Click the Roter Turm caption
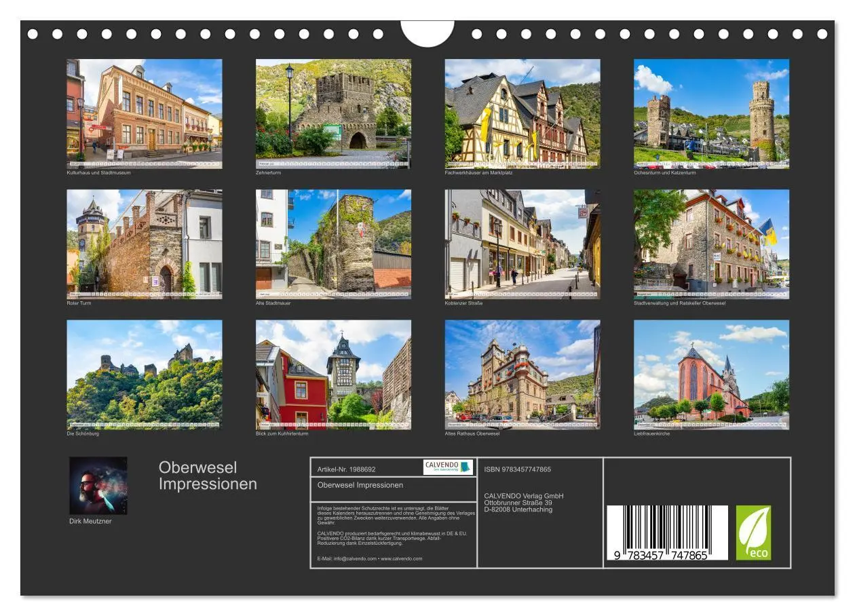The height and width of the screenshot is (616, 855). (x=79, y=303)
